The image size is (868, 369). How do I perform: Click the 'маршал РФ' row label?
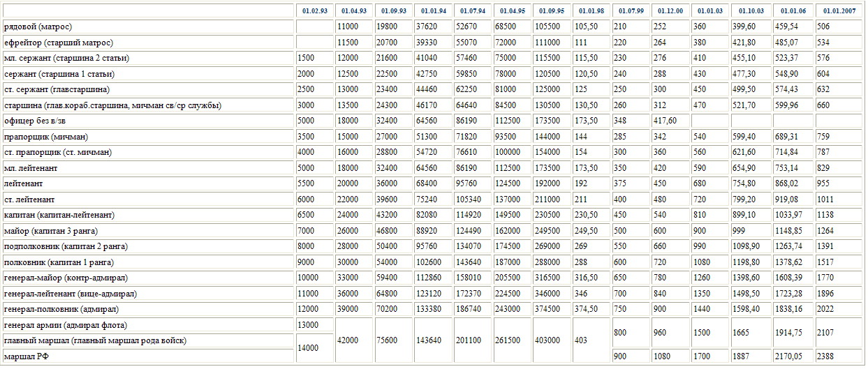(x=25, y=356)
